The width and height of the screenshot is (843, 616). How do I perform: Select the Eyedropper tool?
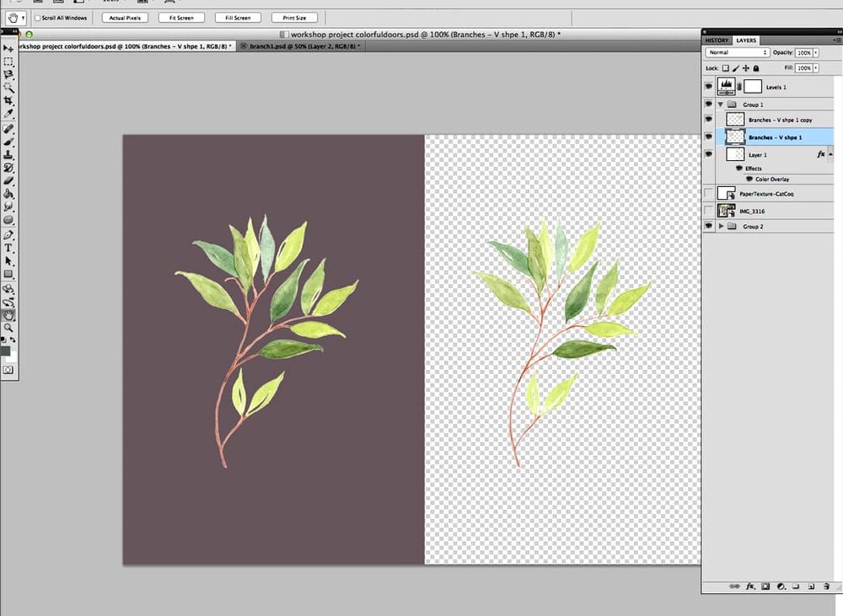[x=8, y=114]
